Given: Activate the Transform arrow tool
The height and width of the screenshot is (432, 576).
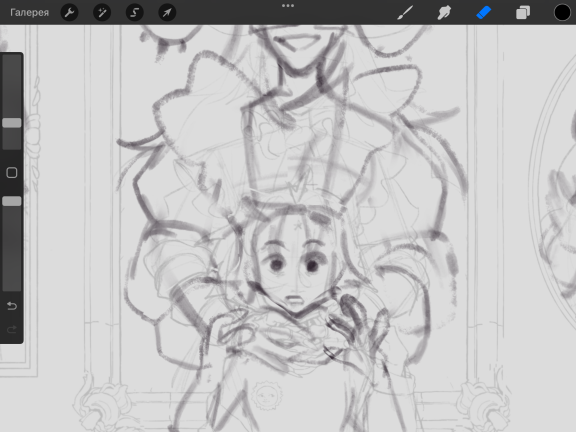Looking at the screenshot, I should click(x=167, y=13).
